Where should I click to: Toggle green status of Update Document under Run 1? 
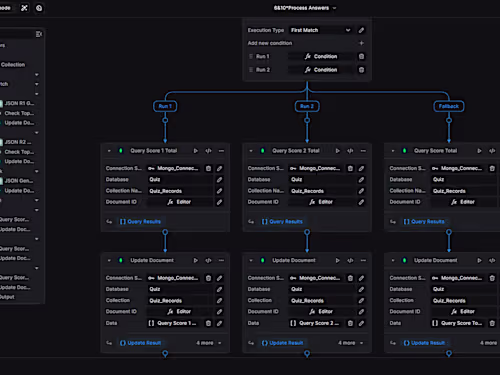121,260
